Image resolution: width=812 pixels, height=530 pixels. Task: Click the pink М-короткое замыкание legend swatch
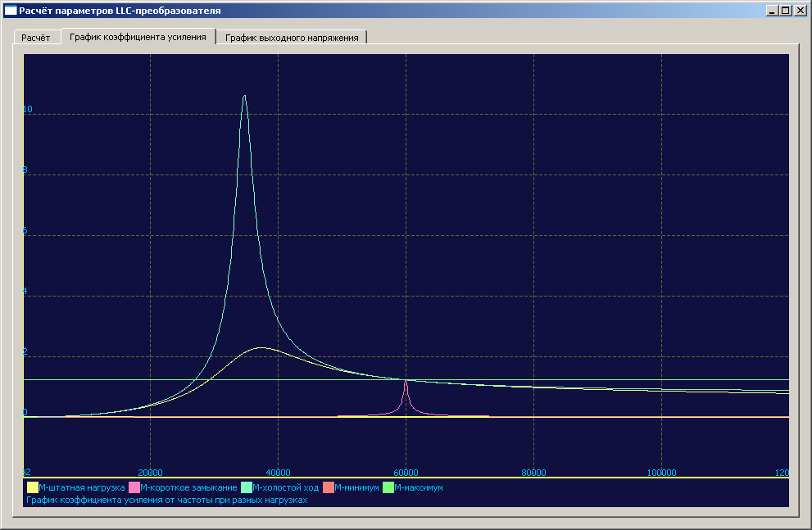coord(134,488)
